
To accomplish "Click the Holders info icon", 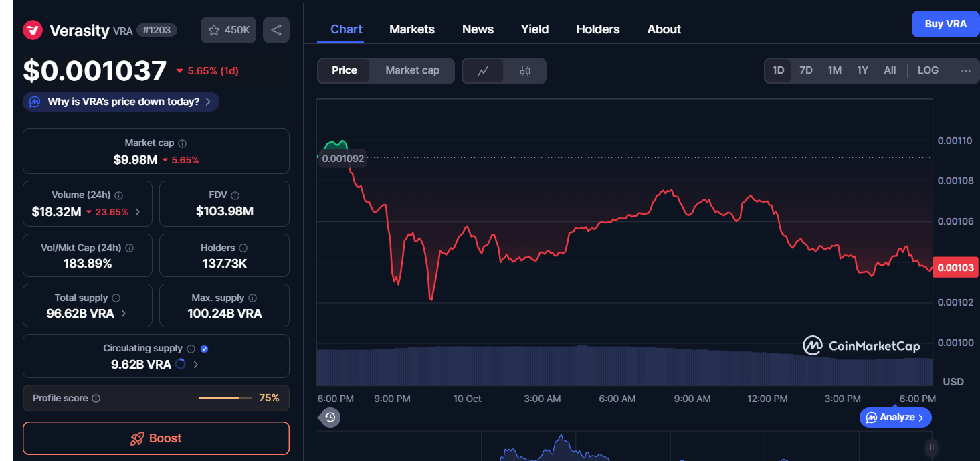I will coord(243,248).
